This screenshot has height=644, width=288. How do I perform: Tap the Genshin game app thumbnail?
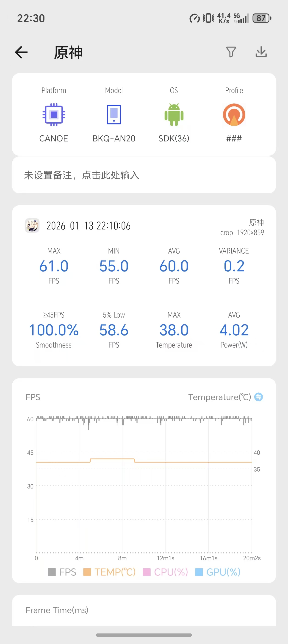click(x=32, y=225)
